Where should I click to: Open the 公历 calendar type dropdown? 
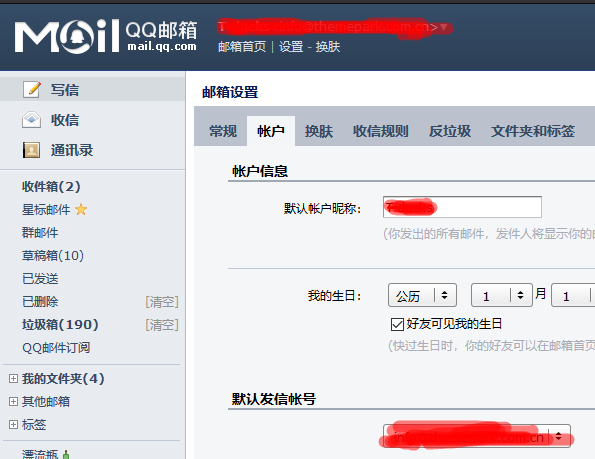[x=422, y=295]
